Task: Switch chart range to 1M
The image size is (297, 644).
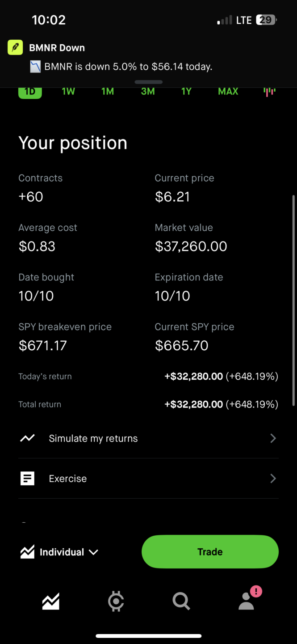Action: point(108,92)
